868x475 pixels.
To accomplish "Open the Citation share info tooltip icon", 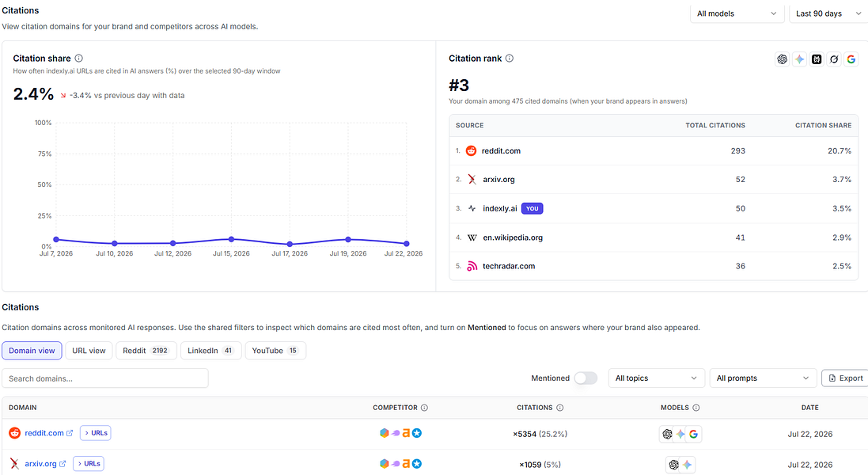I will tap(78, 58).
